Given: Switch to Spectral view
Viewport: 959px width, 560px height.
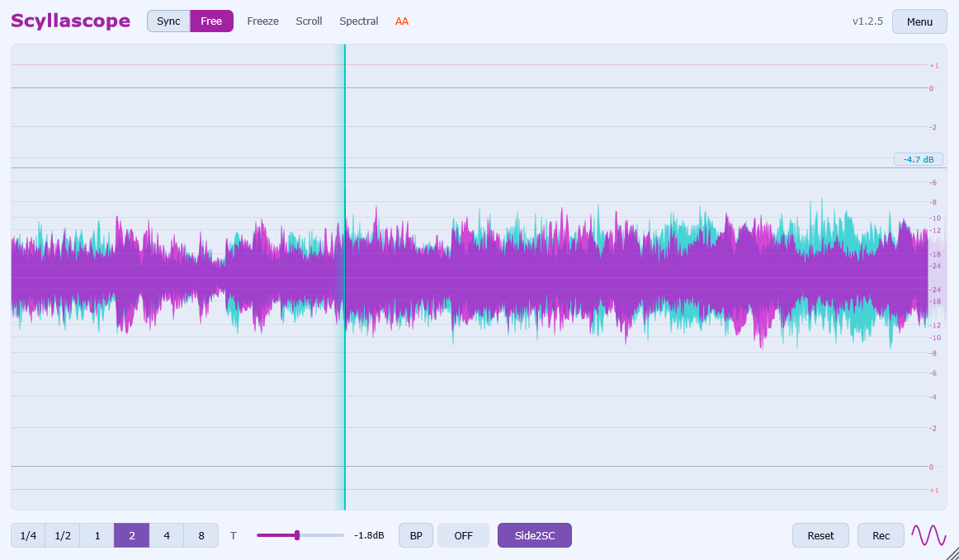Looking at the screenshot, I should pyautogui.click(x=358, y=21).
